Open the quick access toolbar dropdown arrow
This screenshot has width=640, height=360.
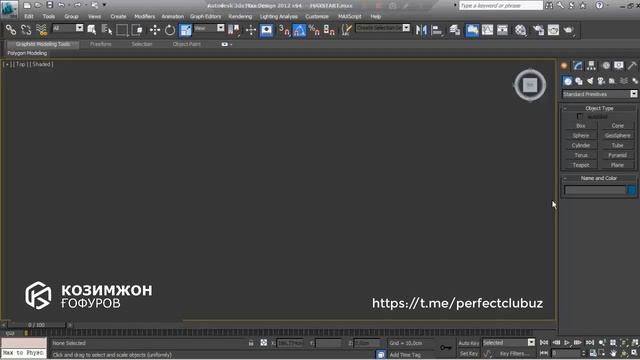104,5
